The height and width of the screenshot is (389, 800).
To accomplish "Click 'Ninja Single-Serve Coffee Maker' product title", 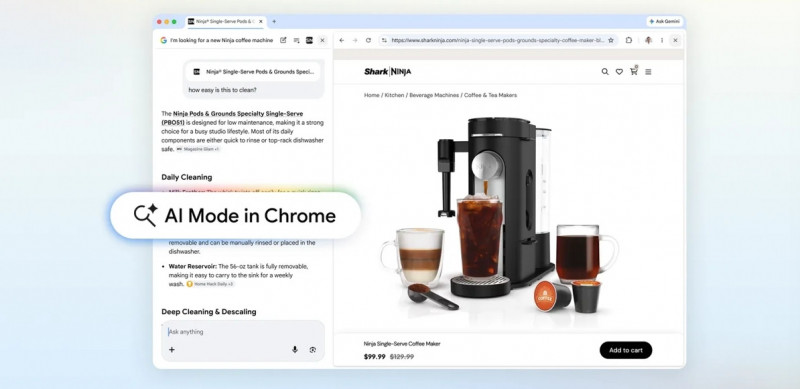I will tap(402, 344).
